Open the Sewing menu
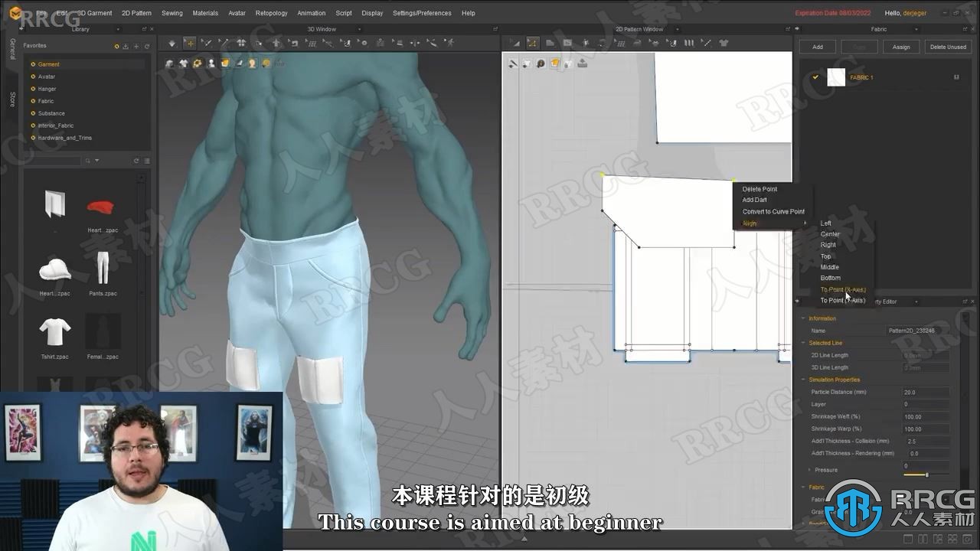 tap(172, 13)
